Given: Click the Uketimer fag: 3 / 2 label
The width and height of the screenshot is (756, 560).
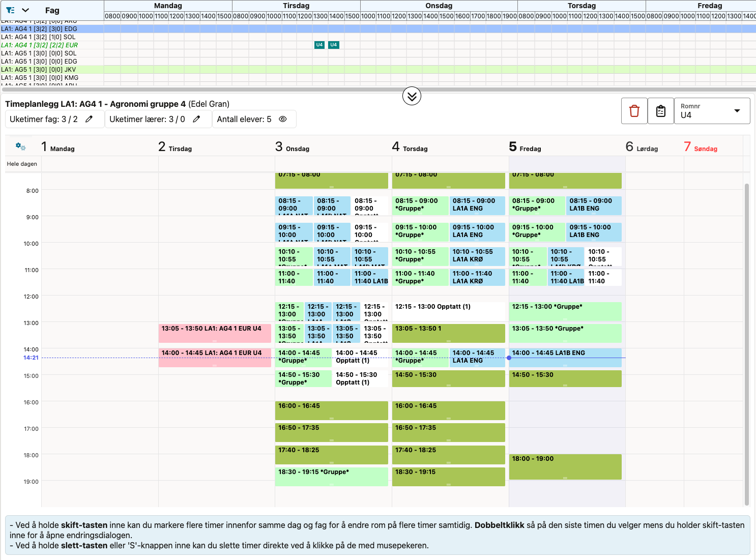Looking at the screenshot, I should (44, 119).
